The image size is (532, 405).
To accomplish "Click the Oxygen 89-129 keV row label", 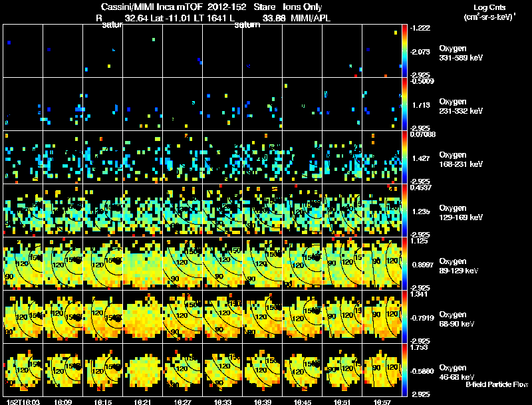I will click(458, 265).
